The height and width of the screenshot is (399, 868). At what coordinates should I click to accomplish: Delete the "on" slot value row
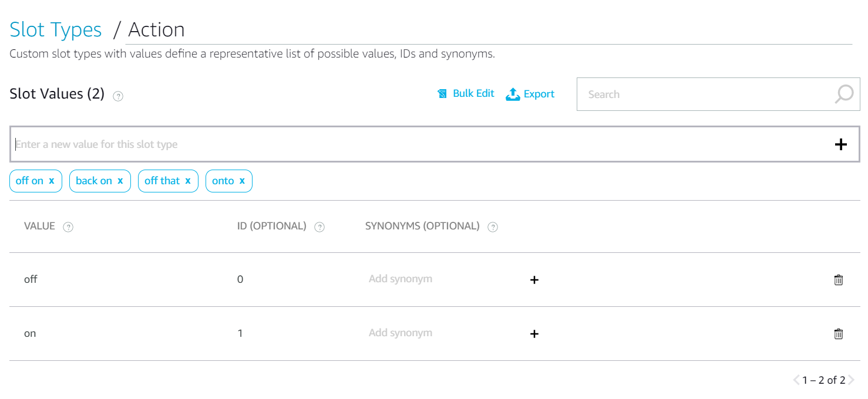point(839,334)
